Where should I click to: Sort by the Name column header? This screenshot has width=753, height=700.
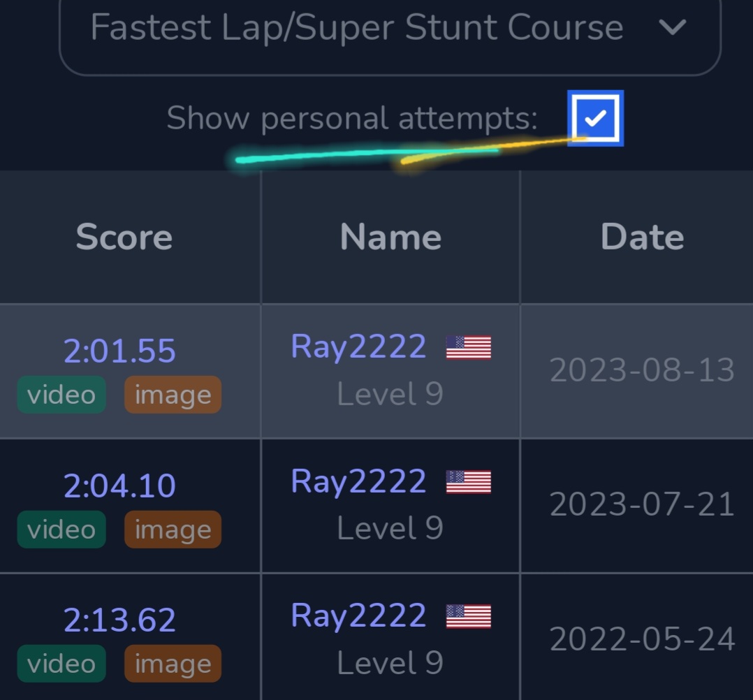390,237
